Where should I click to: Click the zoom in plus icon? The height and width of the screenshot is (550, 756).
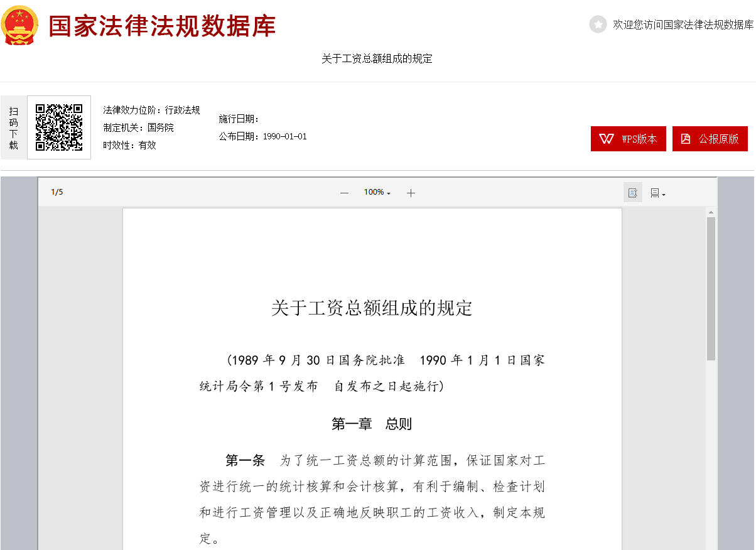pos(411,193)
